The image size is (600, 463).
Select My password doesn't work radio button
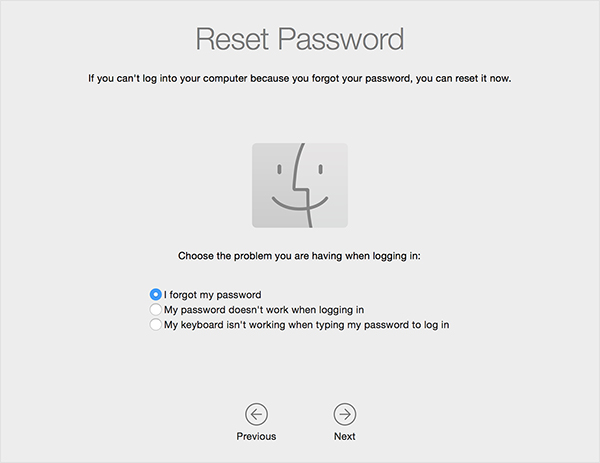click(155, 309)
